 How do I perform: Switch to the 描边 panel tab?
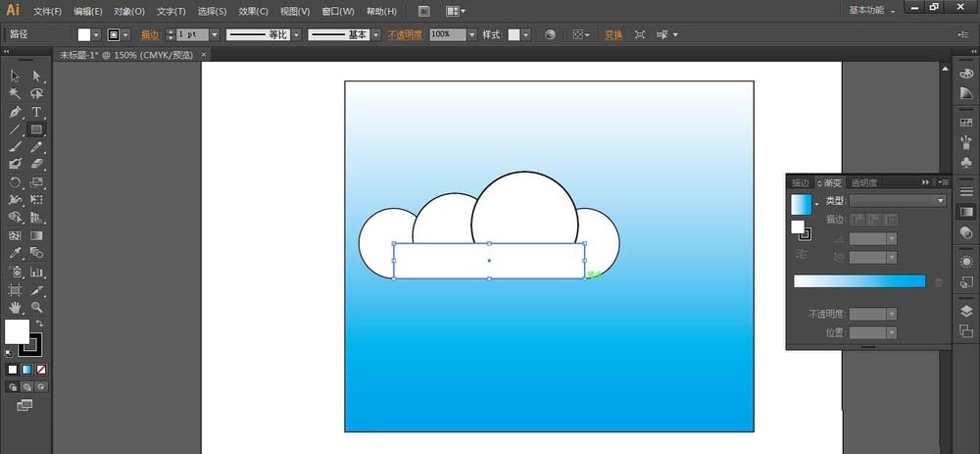click(x=801, y=183)
